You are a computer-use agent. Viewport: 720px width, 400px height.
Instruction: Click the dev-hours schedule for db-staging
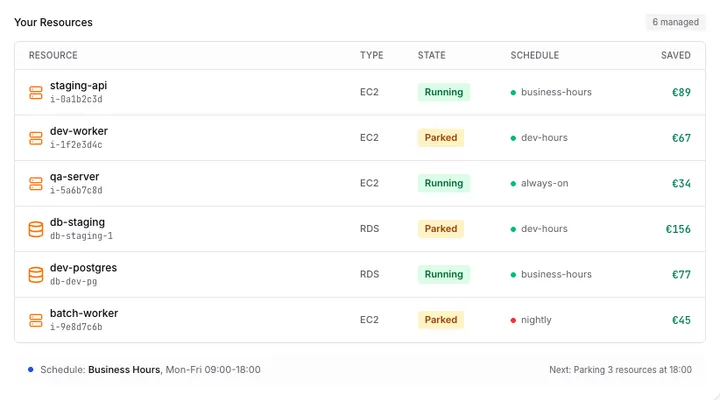(544, 229)
